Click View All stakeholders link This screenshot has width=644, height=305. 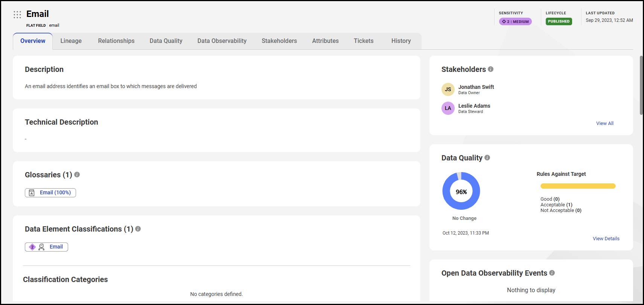click(x=604, y=124)
